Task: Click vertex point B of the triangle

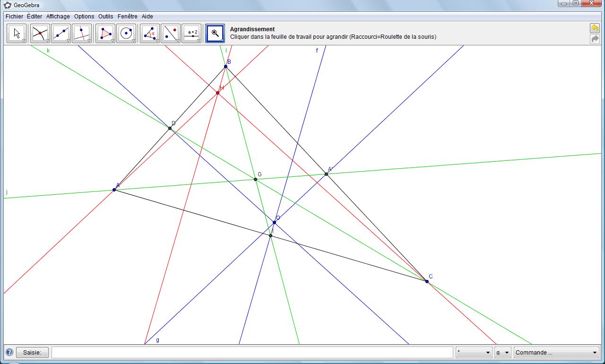Action: (x=226, y=67)
